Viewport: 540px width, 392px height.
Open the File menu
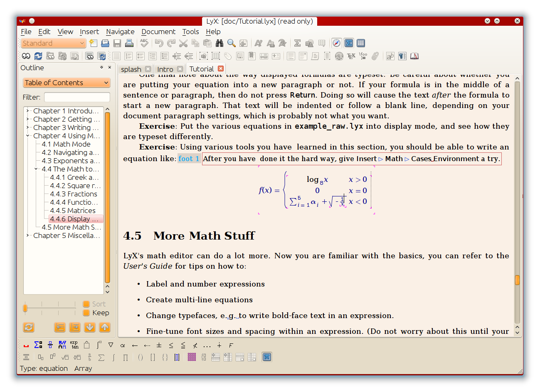pyautogui.click(x=26, y=32)
